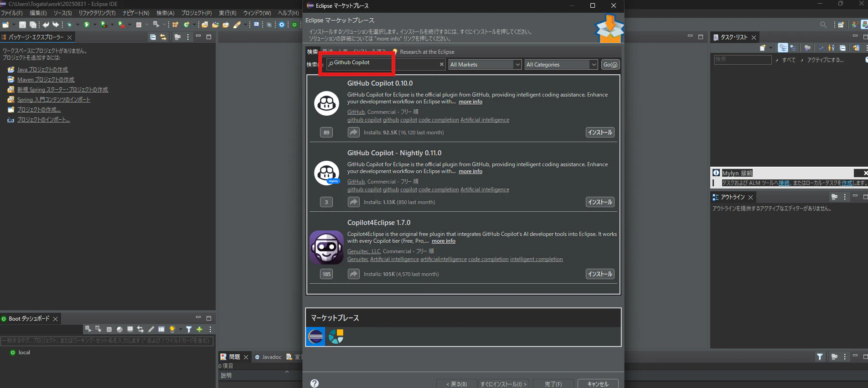Select the Eclipse Marketplace catalog icon
The image size is (868, 388).
[x=315, y=337]
